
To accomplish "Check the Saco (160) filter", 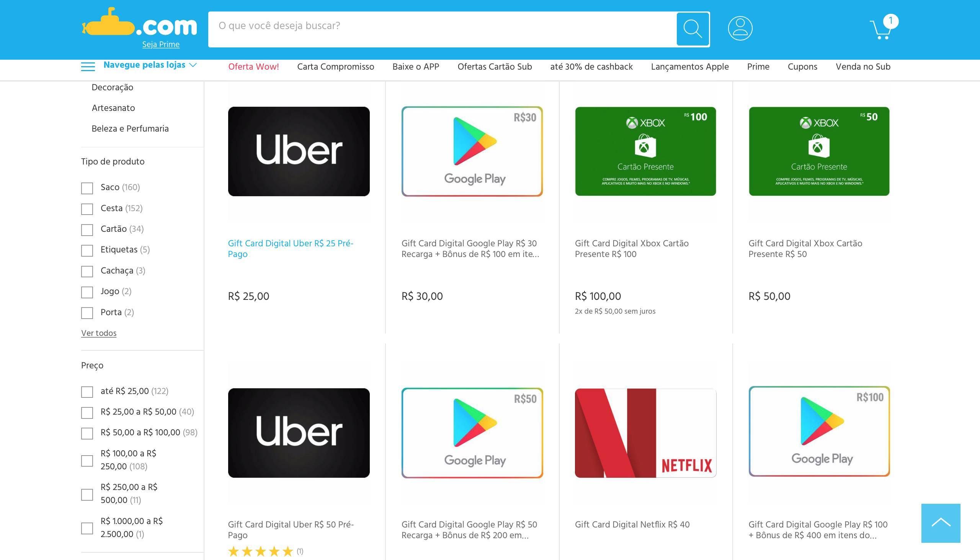I will tap(87, 188).
